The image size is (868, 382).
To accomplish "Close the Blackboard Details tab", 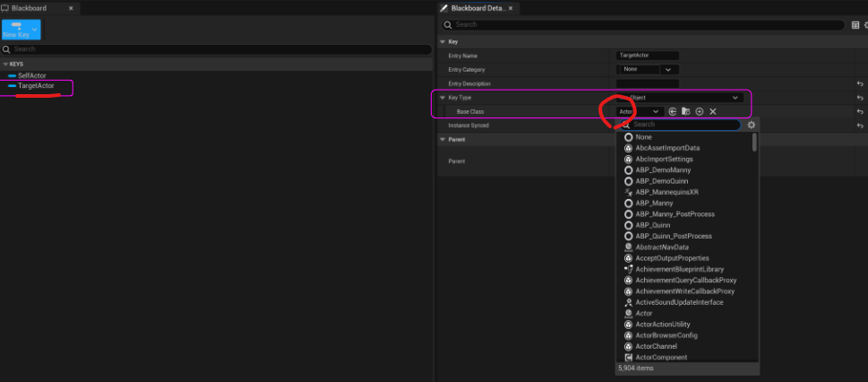I will click(511, 8).
